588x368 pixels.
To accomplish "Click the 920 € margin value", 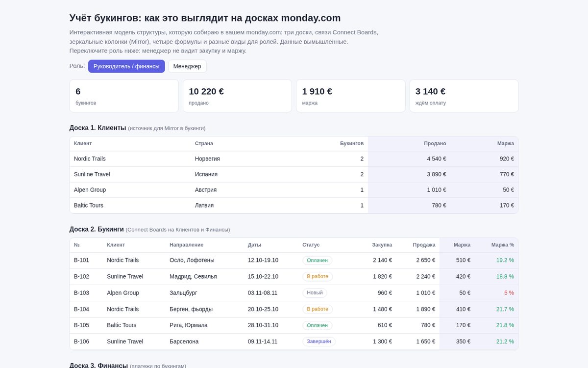I will click(507, 159).
